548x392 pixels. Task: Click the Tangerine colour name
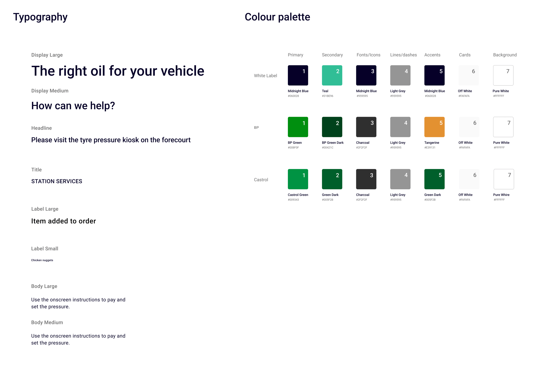[432, 143]
